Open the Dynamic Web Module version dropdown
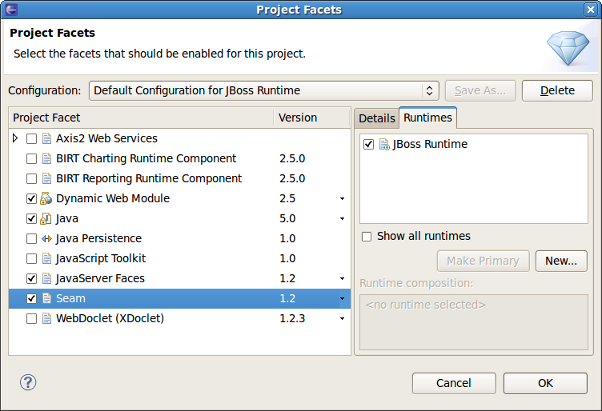The width and height of the screenshot is (602, 411). click(341, 199)
